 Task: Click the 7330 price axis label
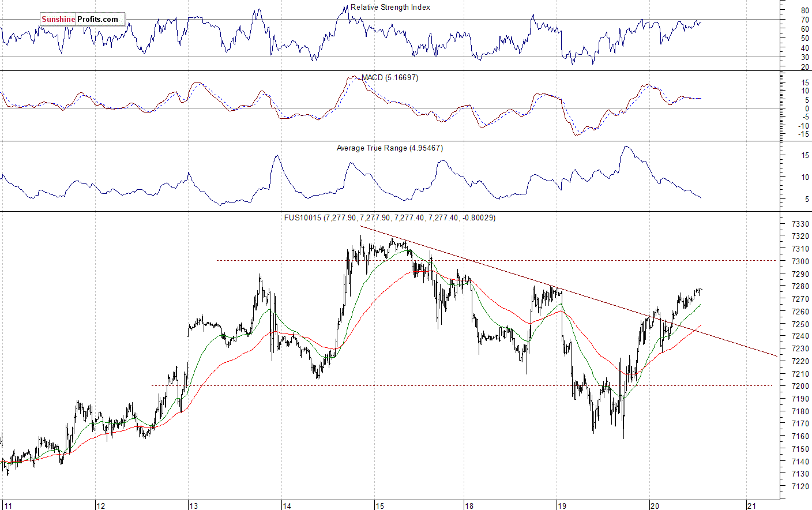pos(800,224)
